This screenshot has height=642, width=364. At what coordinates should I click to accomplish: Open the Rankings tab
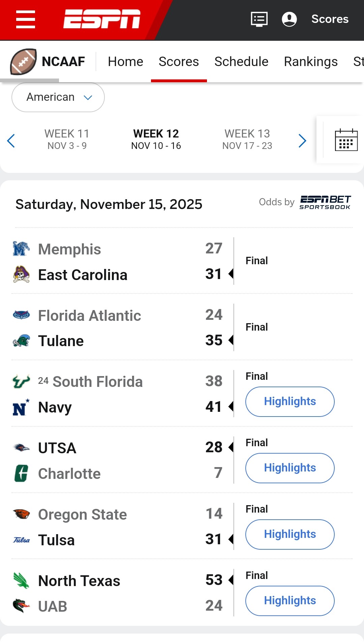[311, 62]
